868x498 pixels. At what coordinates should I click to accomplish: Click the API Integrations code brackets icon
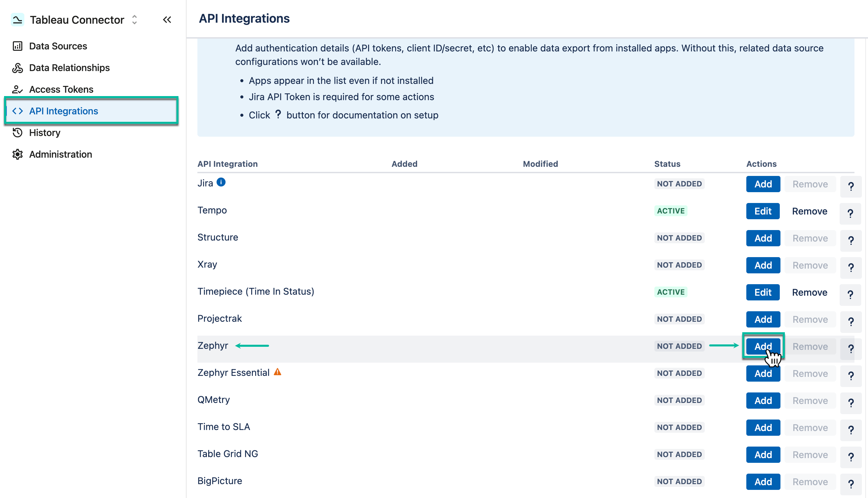[x=18, y=111]
